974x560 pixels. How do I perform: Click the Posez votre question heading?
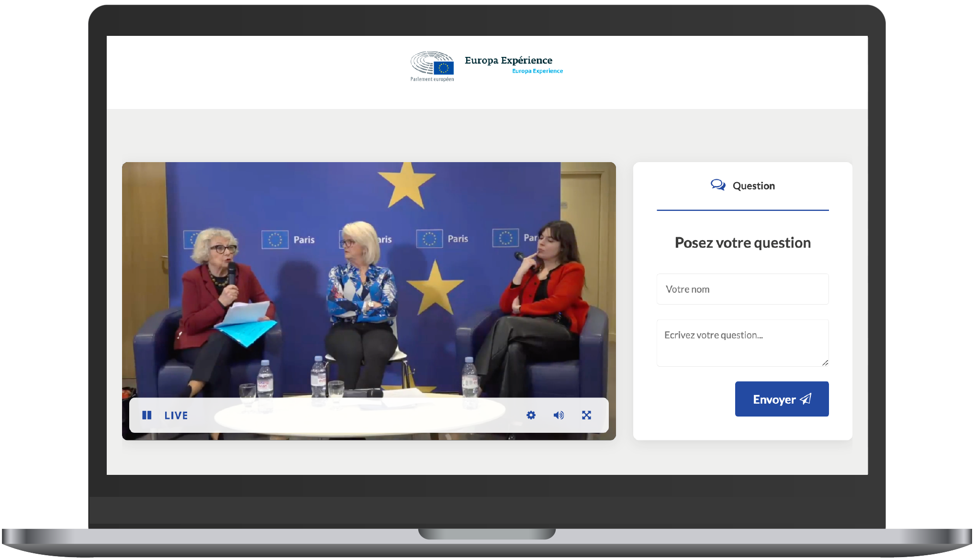742,243
